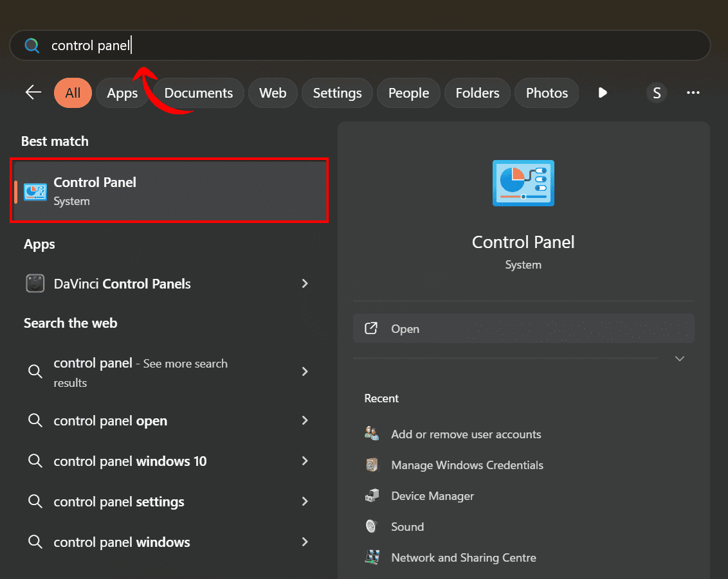Show more filters with the play arrow
Viewport: 728px width, 579px height.
click(x=603, y=93)
